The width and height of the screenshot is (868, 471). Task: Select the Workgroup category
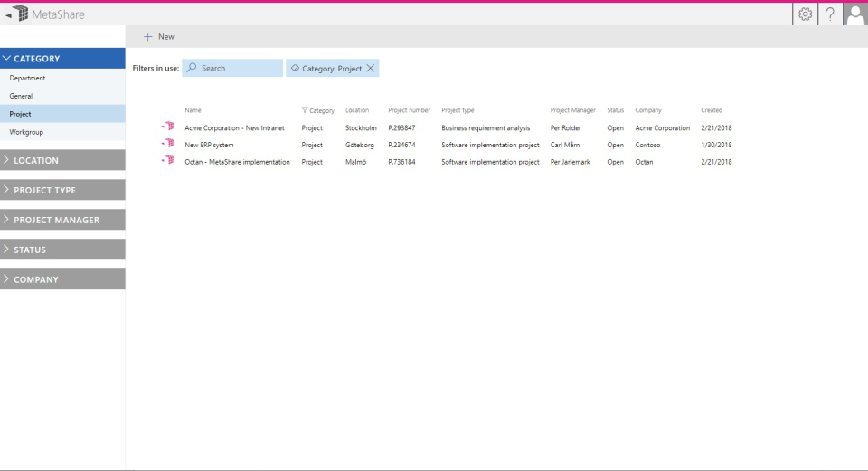point(62,132)
